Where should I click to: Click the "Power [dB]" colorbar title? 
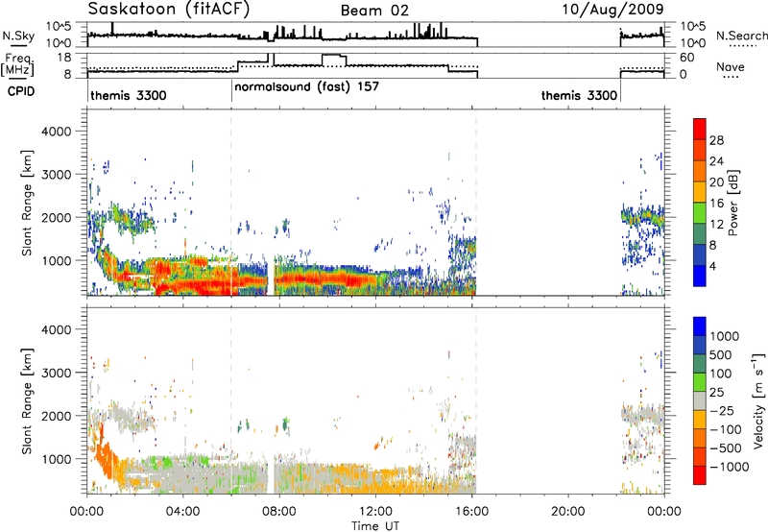point(733,203)
